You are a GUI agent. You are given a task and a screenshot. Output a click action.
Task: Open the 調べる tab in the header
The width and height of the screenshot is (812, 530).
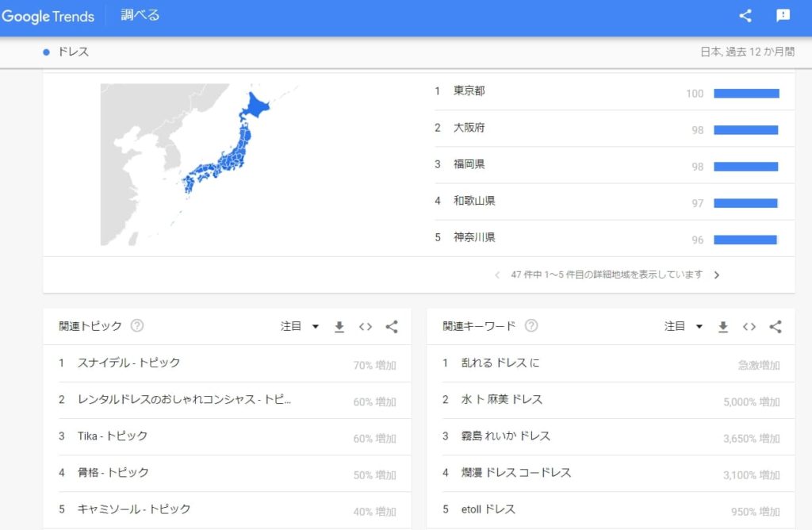click(x=140, y=16)
